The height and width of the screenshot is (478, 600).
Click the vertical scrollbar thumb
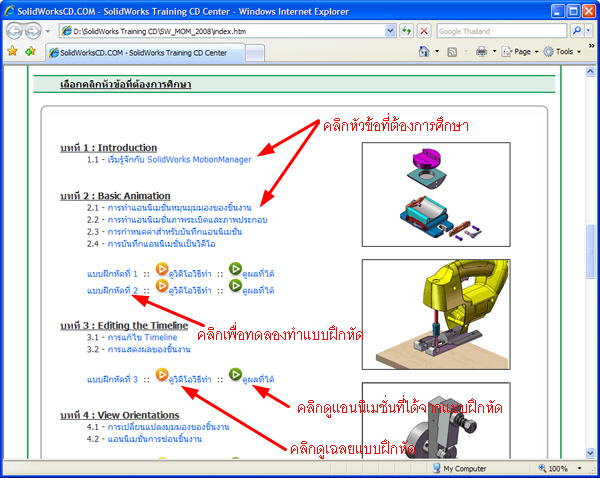click(x=590, y=251)
